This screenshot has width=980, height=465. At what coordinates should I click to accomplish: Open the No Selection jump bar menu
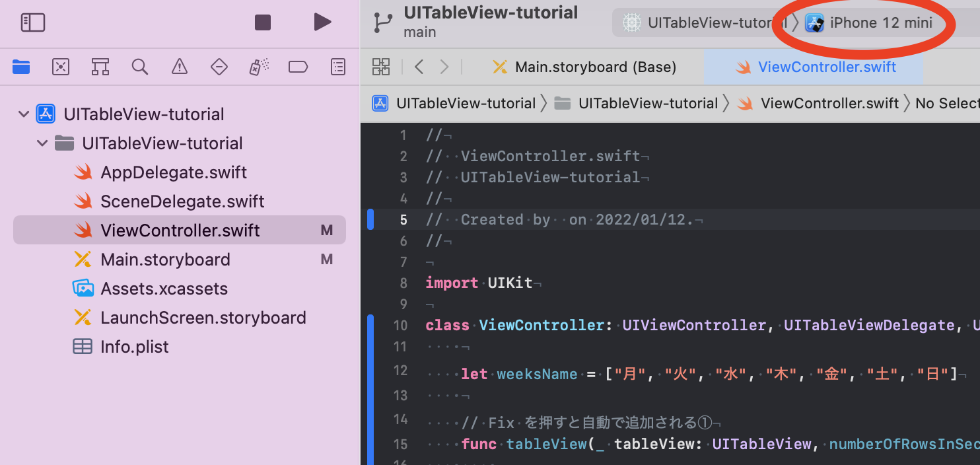(x=948, y=103)
